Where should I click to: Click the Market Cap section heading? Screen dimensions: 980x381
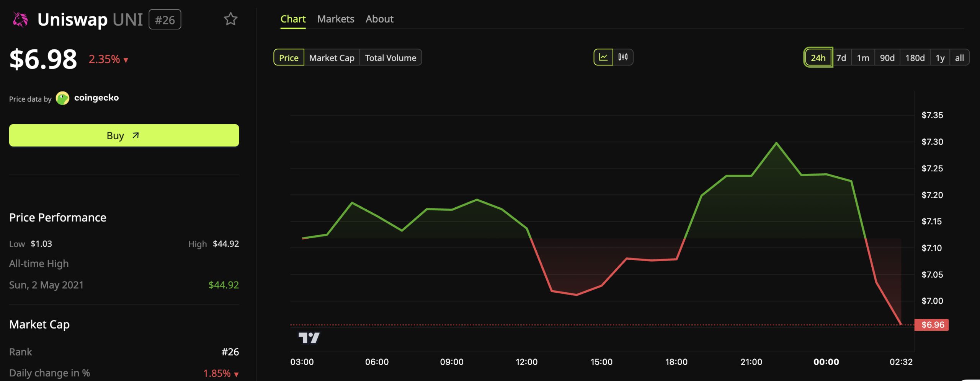click(39, 324)
